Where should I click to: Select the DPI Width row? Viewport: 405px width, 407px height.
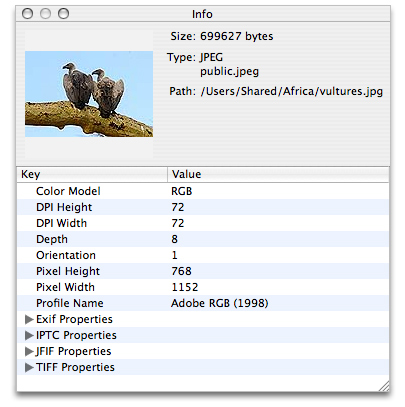coord(203,223)
